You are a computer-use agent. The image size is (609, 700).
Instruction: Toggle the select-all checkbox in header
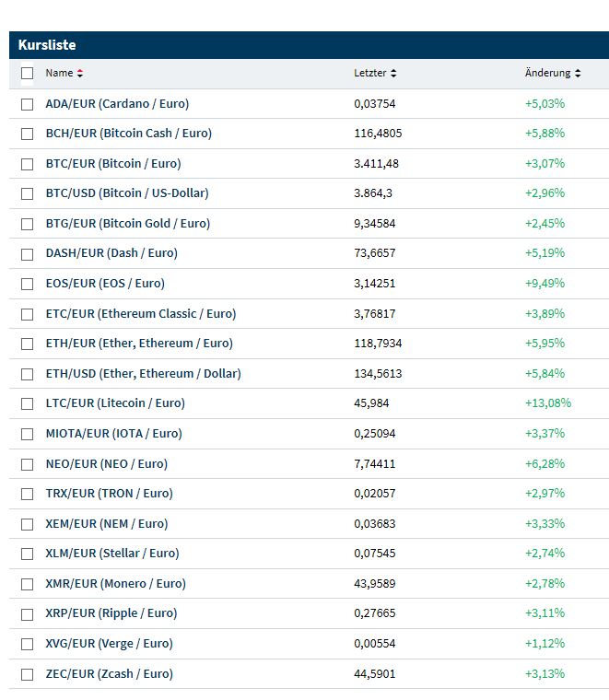click(27, 73)
